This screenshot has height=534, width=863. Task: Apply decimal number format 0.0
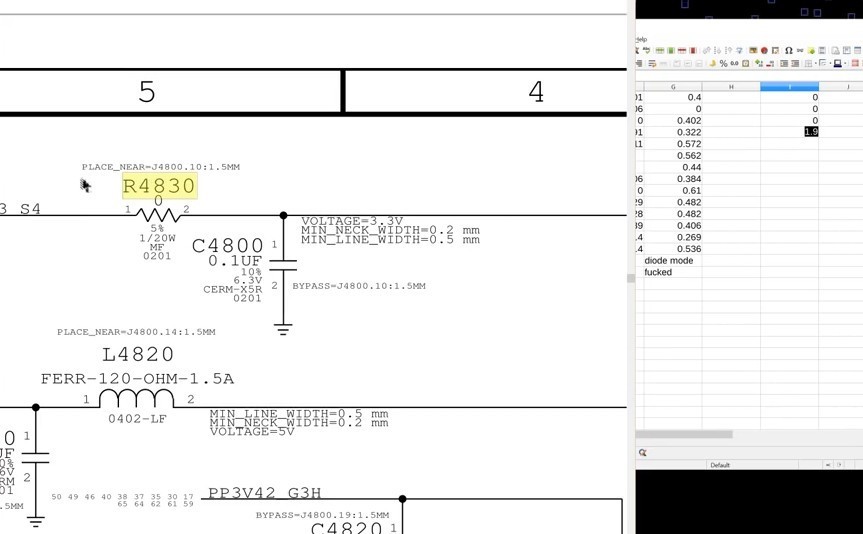click(x=734, y=63)
